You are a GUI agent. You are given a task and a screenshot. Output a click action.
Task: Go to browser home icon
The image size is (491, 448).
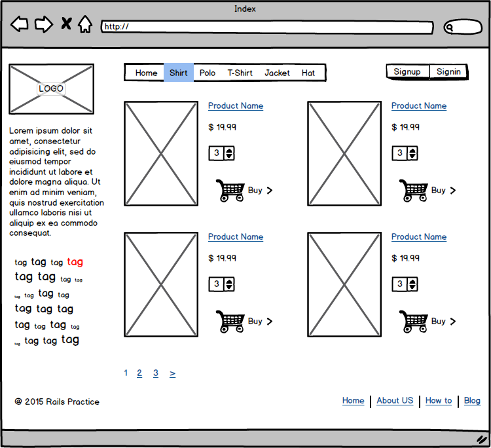click(85, 25)
